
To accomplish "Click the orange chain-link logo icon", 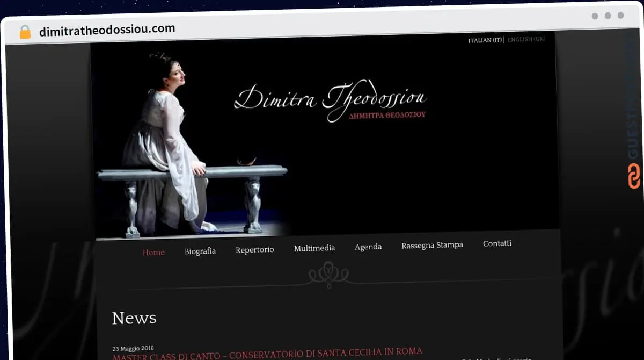I will point(634,176).
